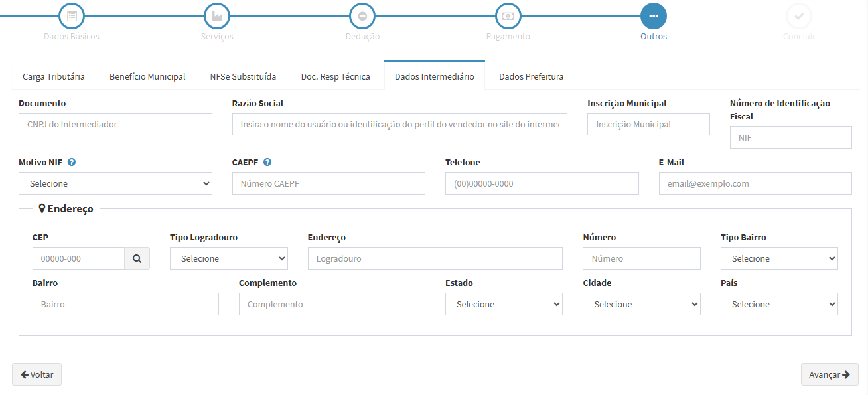Viewport: 868px width, 395px height.
Task: Search the CEP with magnifier button
Action: 137,258
